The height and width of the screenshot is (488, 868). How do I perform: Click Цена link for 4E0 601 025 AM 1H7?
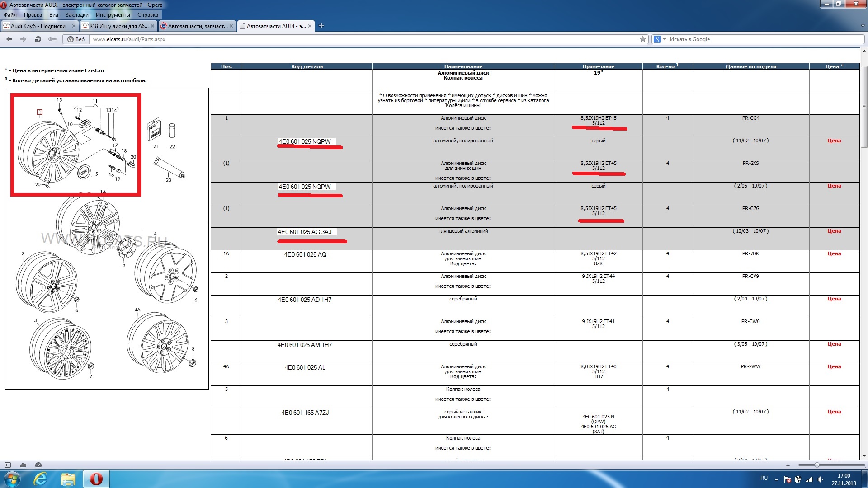coord(834,344)
